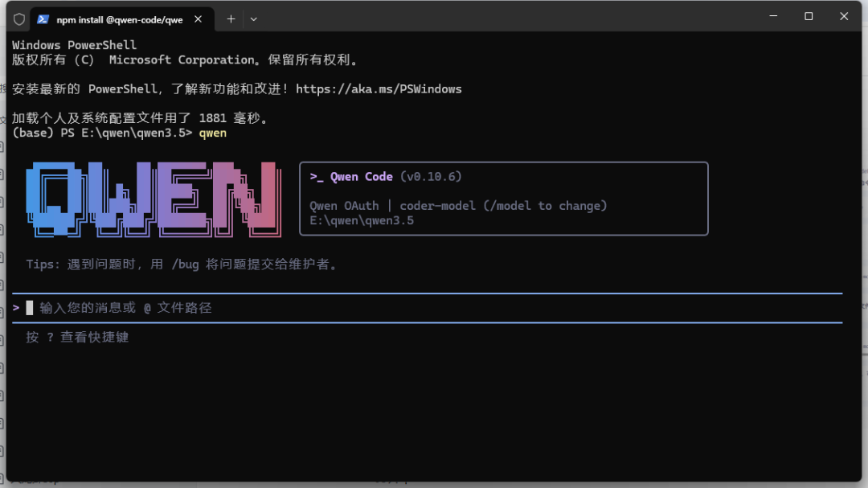Click the 1881 毫秒 profile load line
868x488 pixels.
tap(140, 118)
